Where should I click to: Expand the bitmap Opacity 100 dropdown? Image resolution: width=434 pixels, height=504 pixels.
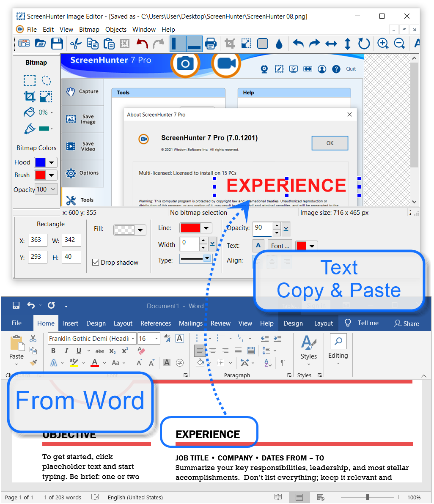click(x=53, y=189)
